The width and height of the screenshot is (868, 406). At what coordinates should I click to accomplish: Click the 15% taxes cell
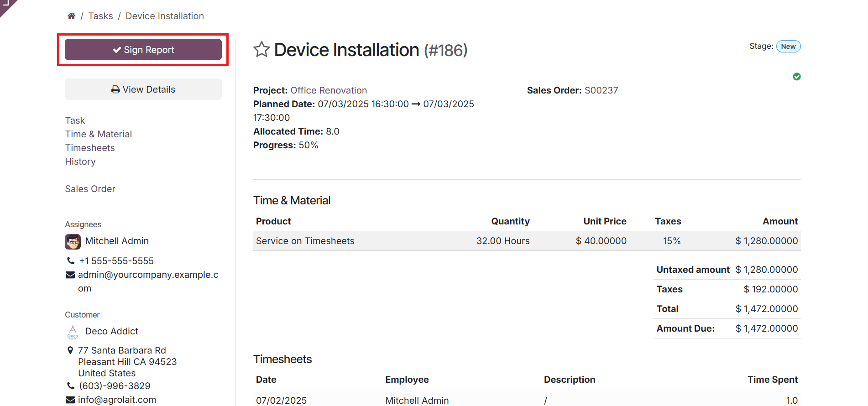click(x=672, y=241)
